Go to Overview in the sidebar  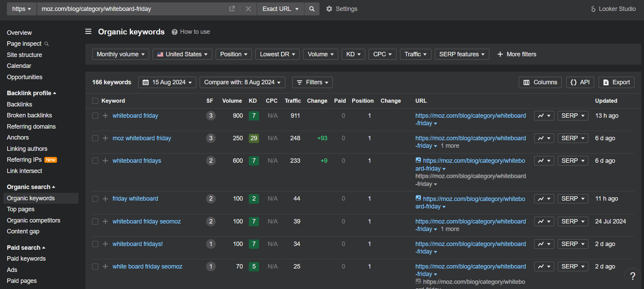coord(19,33)
